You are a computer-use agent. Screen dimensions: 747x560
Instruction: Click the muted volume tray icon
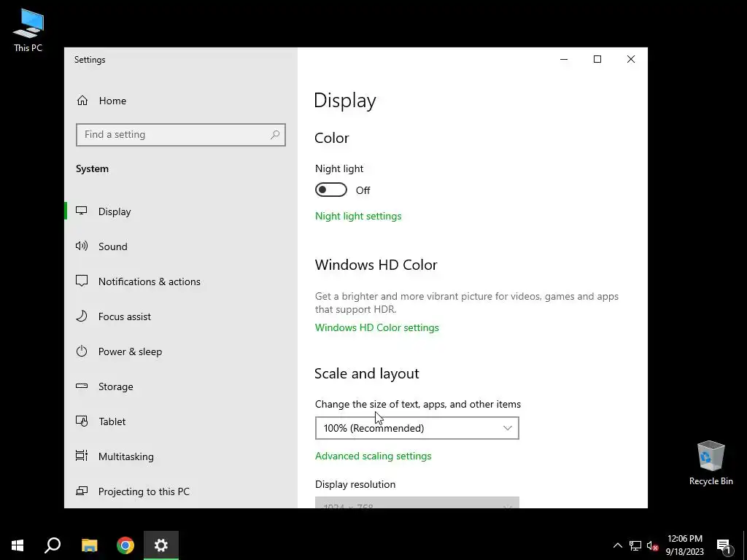(652, 545)
